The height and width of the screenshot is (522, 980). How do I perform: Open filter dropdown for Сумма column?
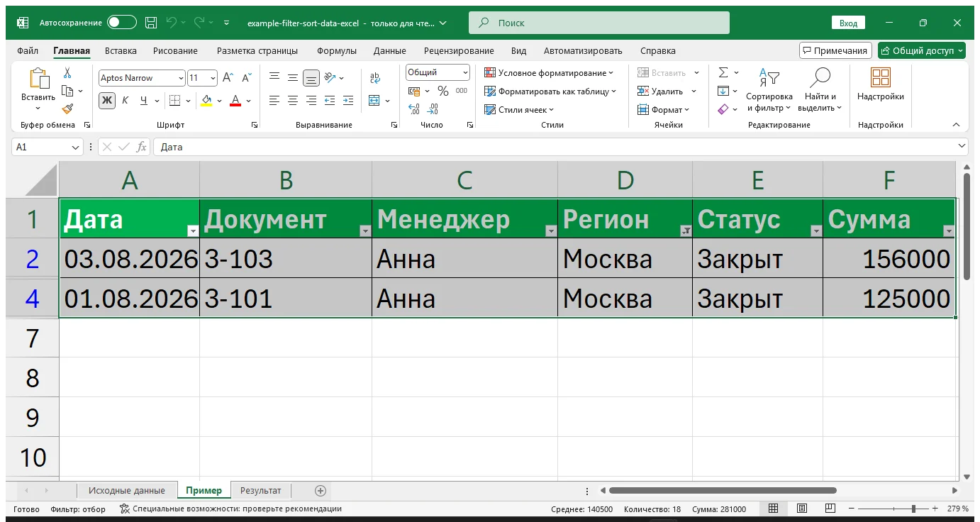949,231
